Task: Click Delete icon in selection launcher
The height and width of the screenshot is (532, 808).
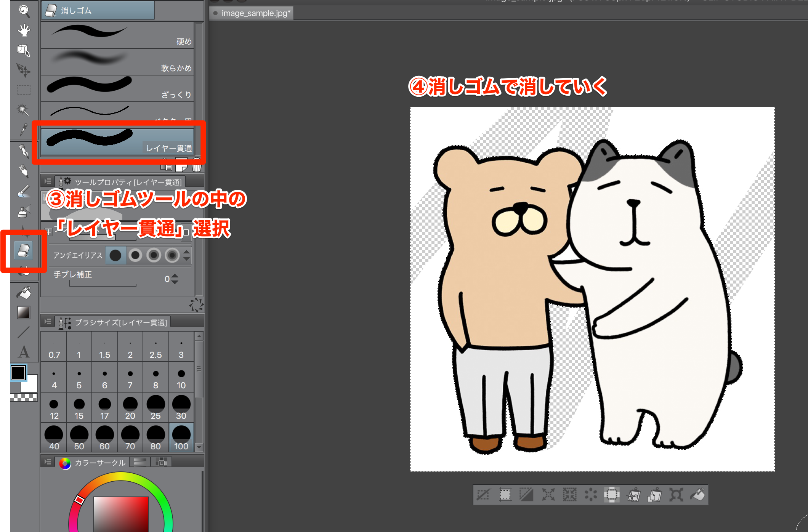Action: tap(591, 495)
